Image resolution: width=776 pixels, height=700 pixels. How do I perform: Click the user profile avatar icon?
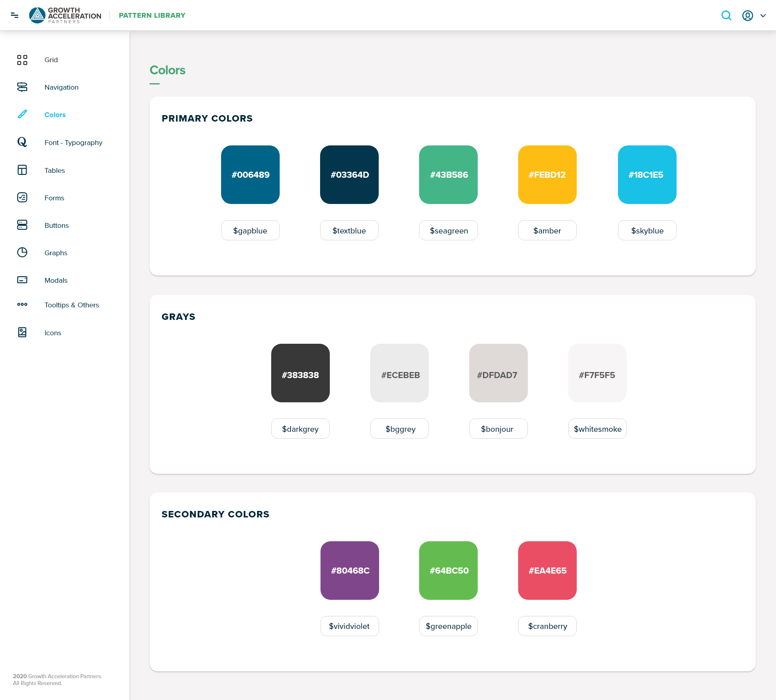747,15
